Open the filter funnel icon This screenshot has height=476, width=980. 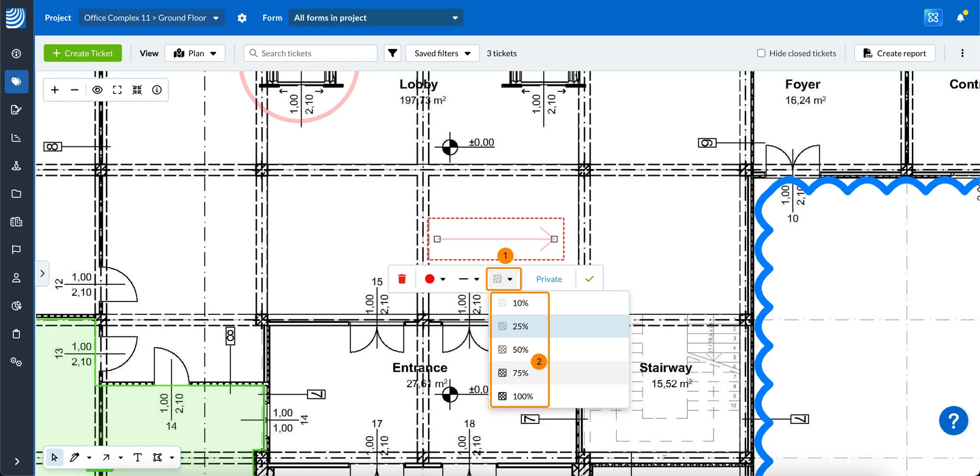point(393,53)
